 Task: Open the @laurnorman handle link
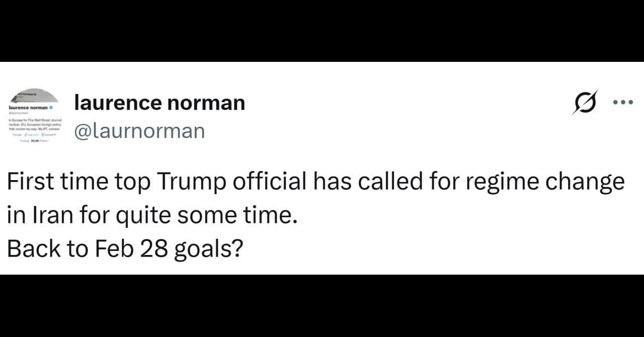(139, 131)
